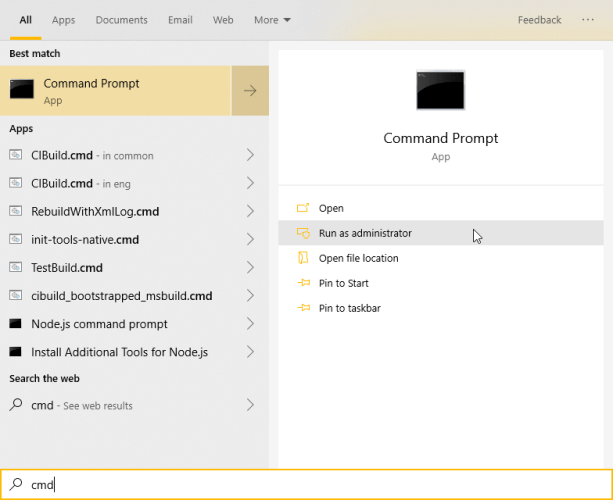The height and width of the screenshot is (500, 613).
Task: Open the three-dot options menu
Action: tap(585, 20)
